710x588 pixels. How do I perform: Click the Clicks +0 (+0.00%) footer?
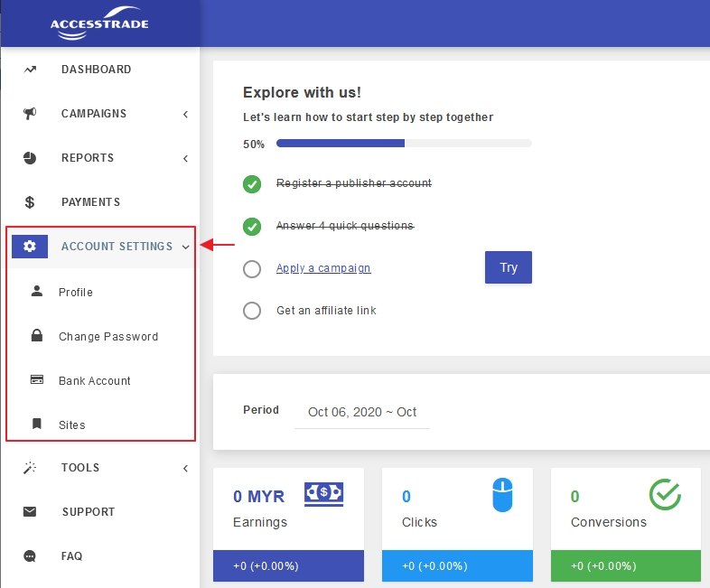457,565
